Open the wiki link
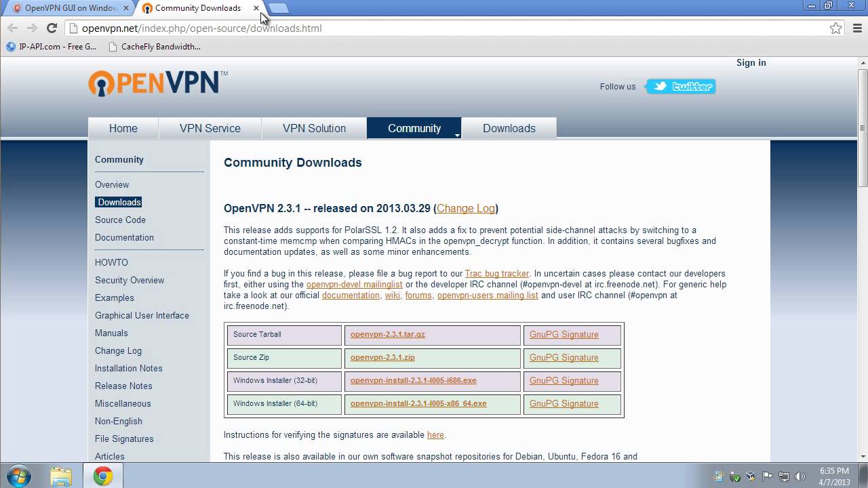This screenshot has height=488, width=868. click(x=392, y=296)
